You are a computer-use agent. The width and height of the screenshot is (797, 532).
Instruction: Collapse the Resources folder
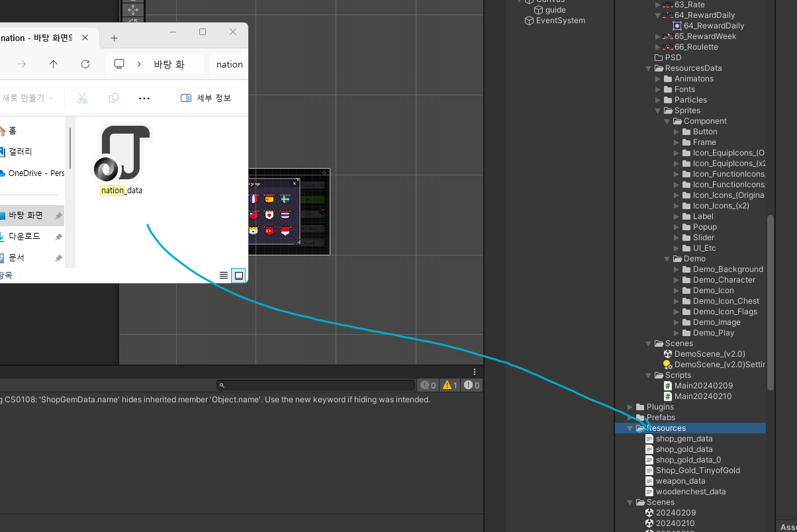click(x=630, y=428)
